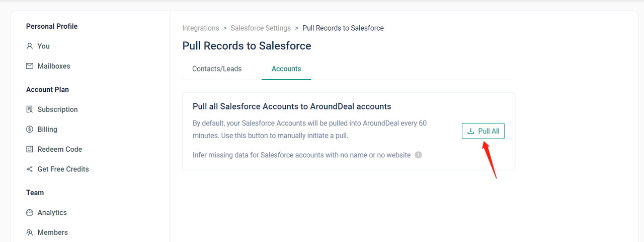The image size is (644, 242).
Task: Select the Accounts tab
Action: 286,69
